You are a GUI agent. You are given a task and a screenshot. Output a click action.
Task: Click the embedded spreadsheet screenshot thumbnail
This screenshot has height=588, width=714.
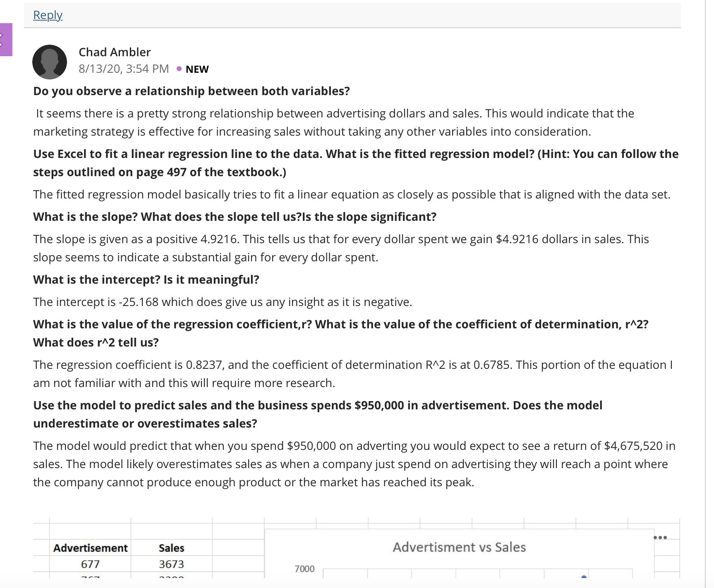coord(356,548)
